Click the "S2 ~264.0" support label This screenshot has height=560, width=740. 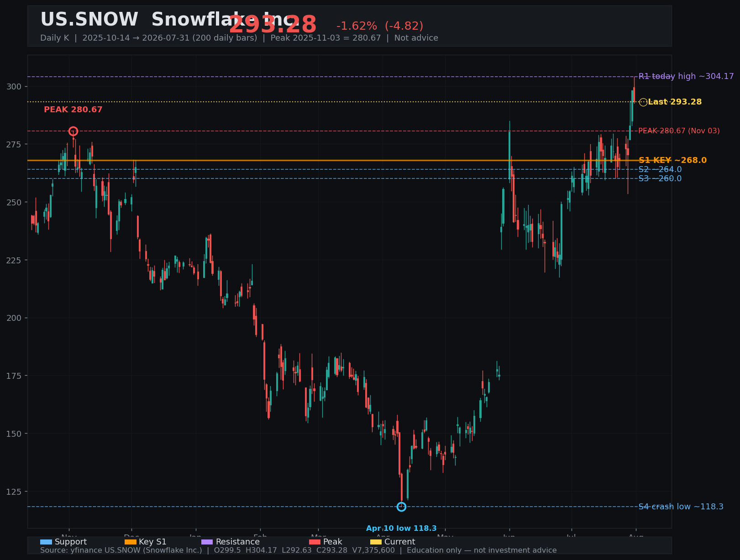(660, 169)
